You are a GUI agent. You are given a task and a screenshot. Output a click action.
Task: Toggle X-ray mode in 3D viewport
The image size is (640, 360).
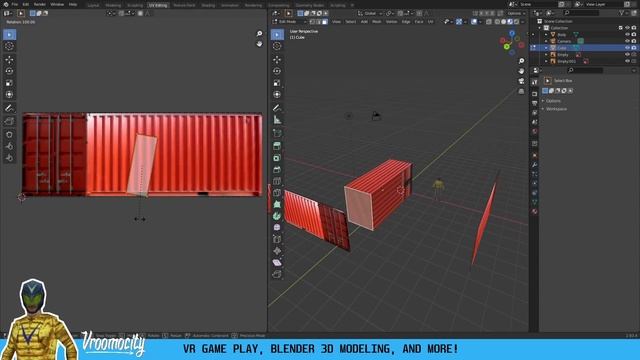click(x=489, y=22)
